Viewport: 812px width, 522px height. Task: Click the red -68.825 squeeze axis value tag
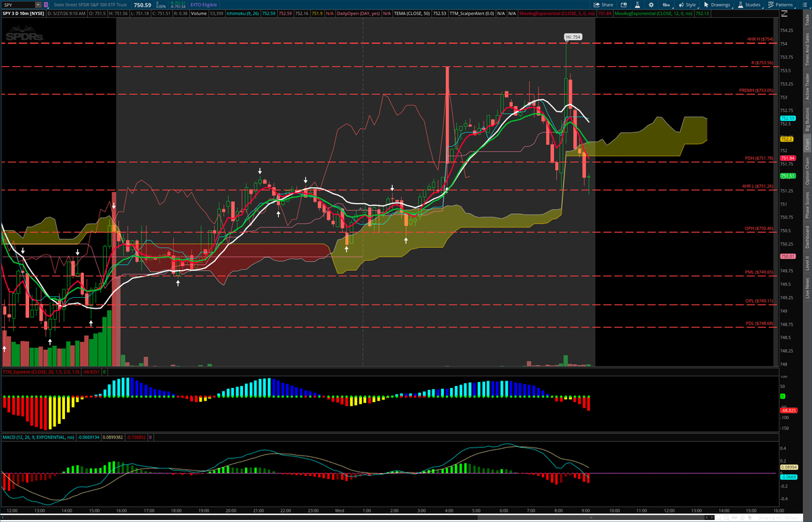click(788, 410)
